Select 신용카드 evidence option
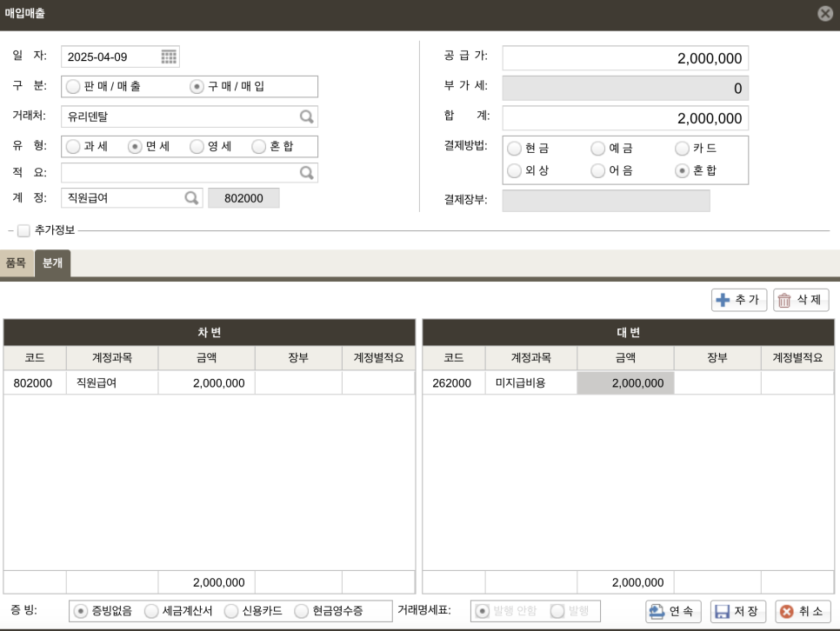The height and width of the screenshot is (631, 840). tap(231, 611)
